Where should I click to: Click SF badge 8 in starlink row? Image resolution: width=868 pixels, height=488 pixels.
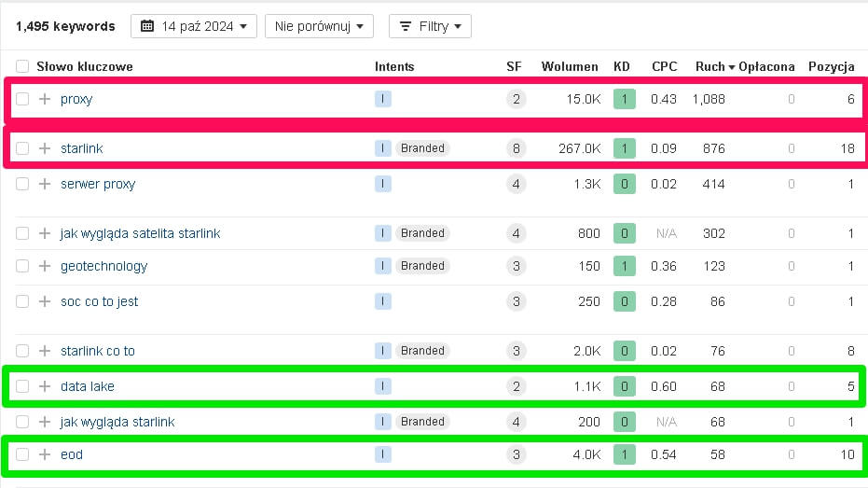[x=517, y=148]
